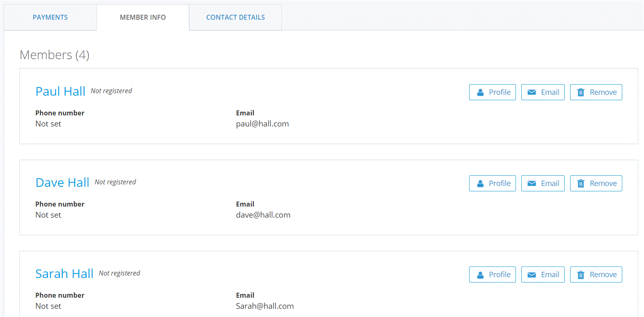Click the person icon in Paul Hall's Profile button
The height and width of the screenshot is (317, 644).
pyautogui.click(x=480, y=92)
